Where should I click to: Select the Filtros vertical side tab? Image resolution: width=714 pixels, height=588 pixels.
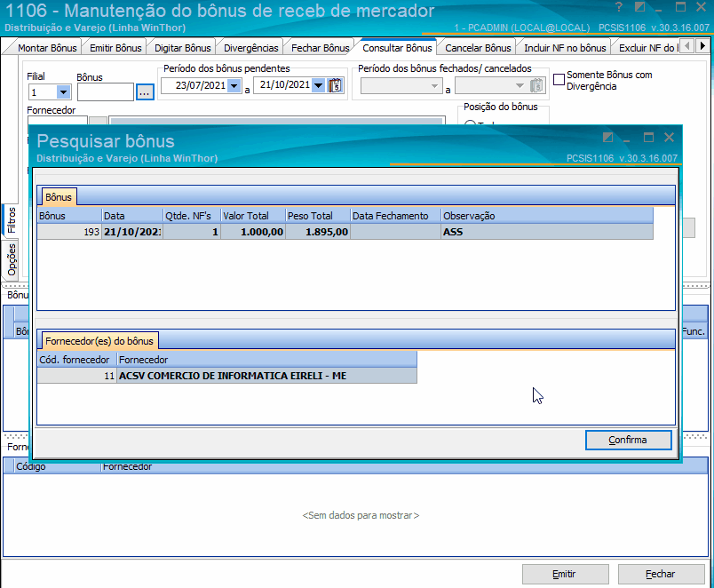click(x=11, y=220)
